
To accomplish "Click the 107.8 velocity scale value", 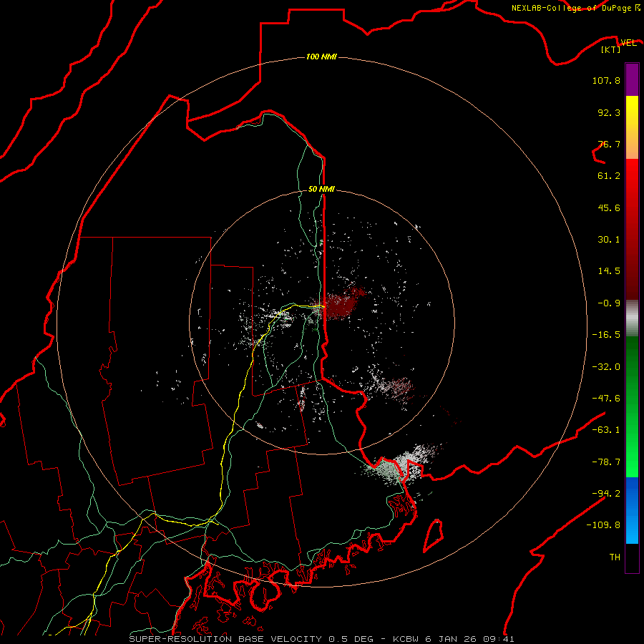I will (606, 80).
